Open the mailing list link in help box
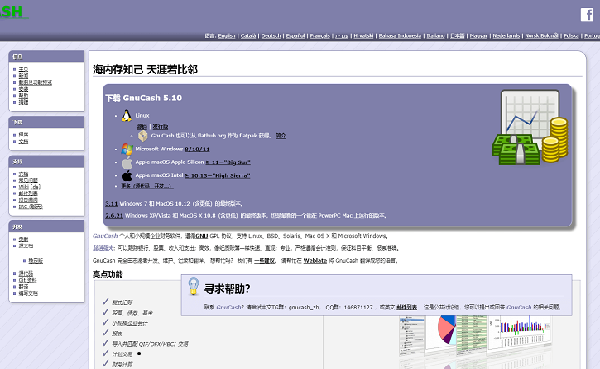600x369 pixels. point(406,307)
